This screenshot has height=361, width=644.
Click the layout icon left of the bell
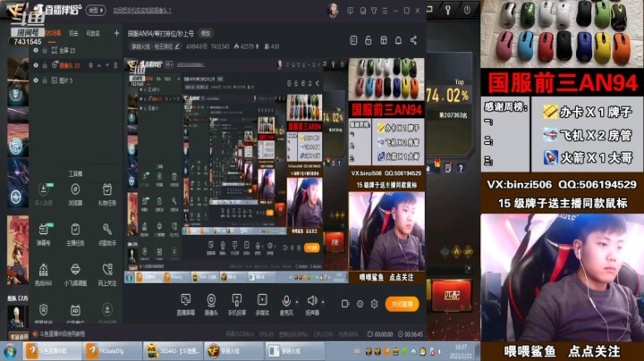384,40
